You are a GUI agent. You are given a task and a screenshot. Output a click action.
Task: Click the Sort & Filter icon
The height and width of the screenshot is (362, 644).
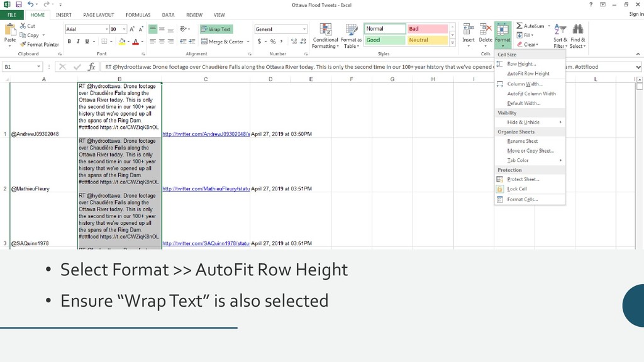tap(559, 30)
